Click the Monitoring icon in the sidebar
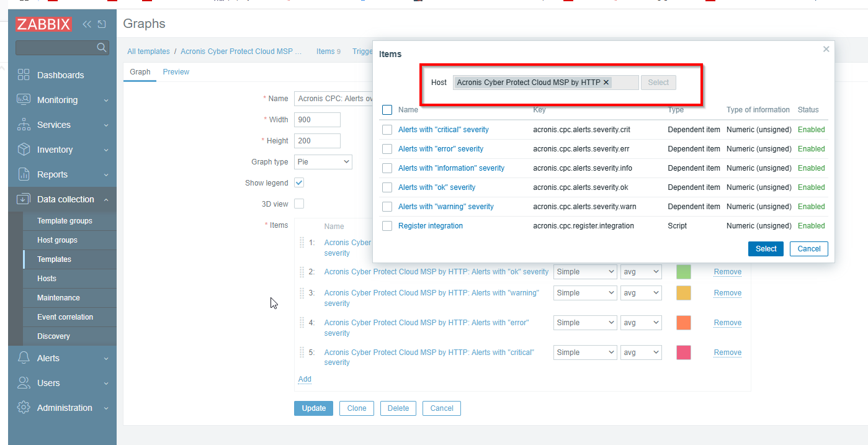Viewport: 868px width, 445px height. [24, 100]
